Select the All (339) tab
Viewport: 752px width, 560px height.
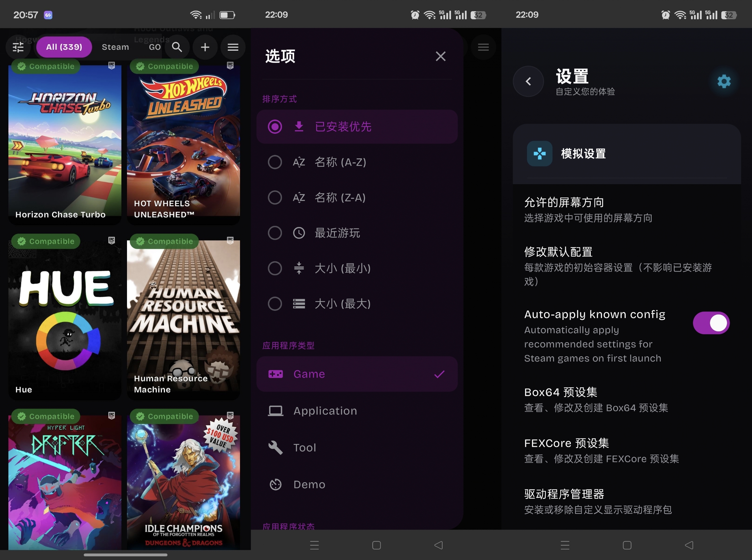64,47
